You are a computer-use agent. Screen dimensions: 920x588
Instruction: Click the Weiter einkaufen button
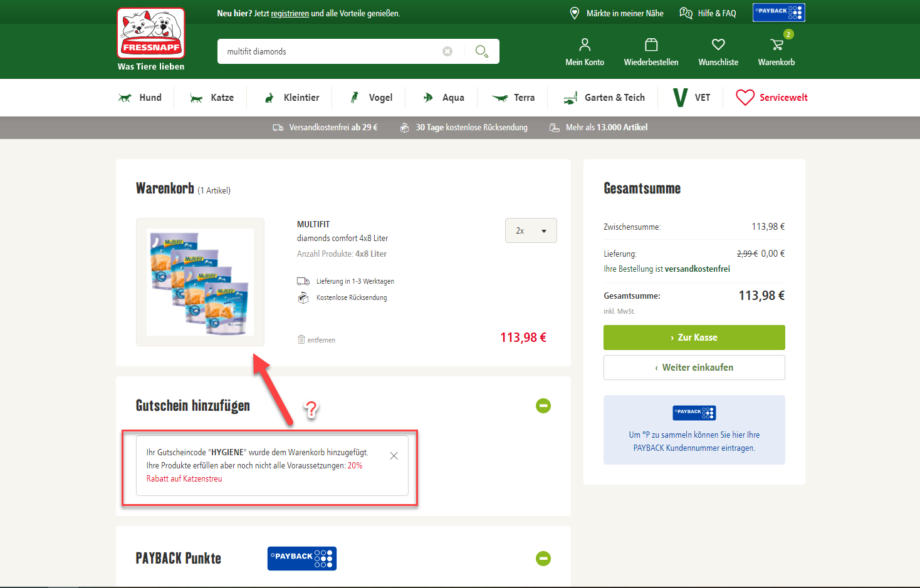[x=694, y=368]
